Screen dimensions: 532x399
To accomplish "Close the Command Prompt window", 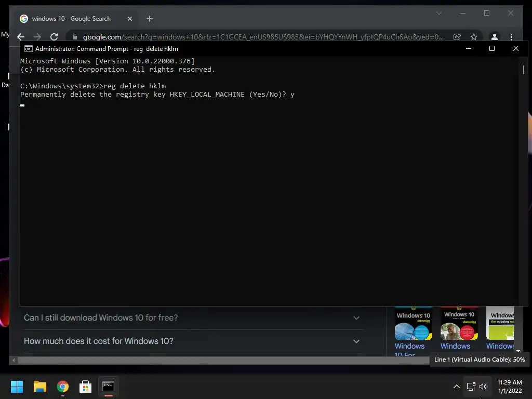I will pos(516,48).
